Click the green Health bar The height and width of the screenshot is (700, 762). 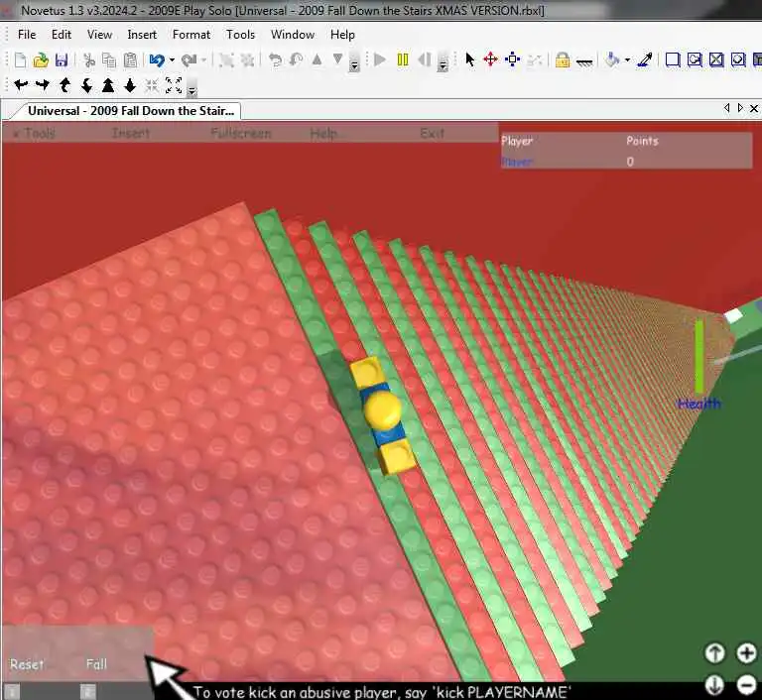699,356
